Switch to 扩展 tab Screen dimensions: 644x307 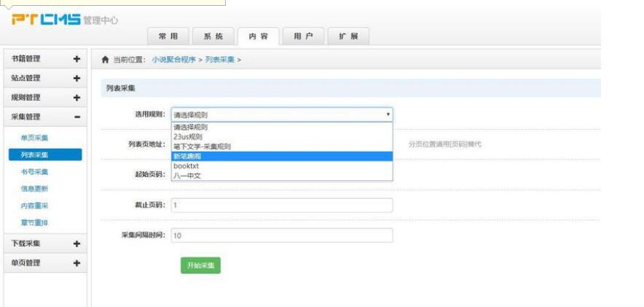point(348,36)
